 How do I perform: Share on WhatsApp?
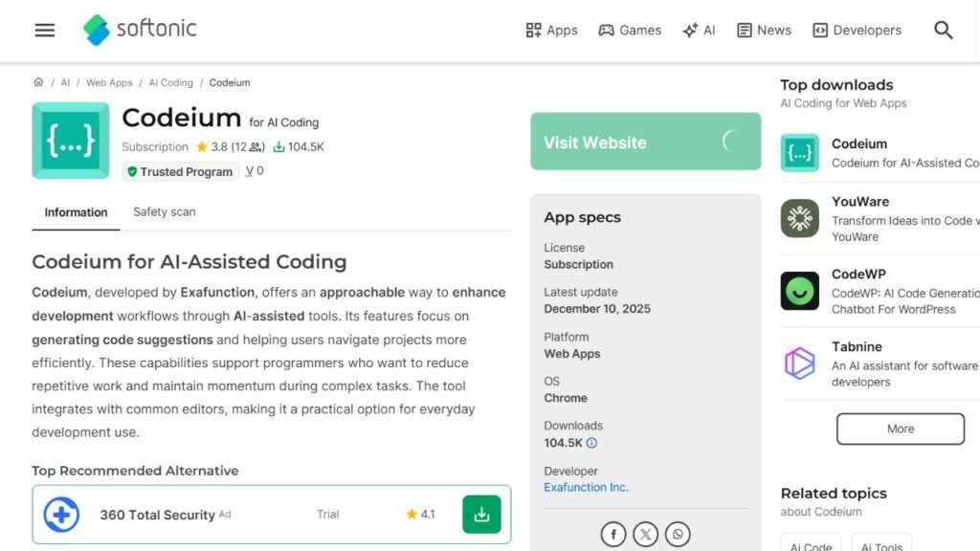(x=678, y=534)
